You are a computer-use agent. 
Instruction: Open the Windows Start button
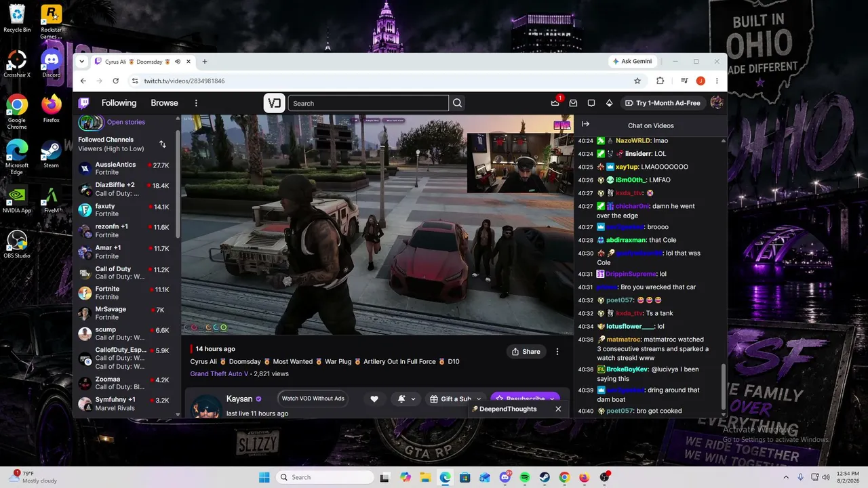click(264, 477)
